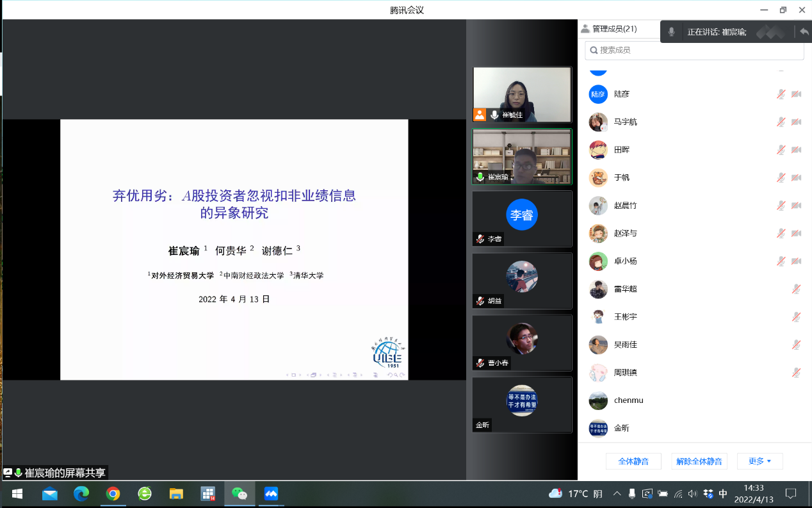The image size is (812, 508).
Task: Open the input method language indicator 中
Action: 723,494
